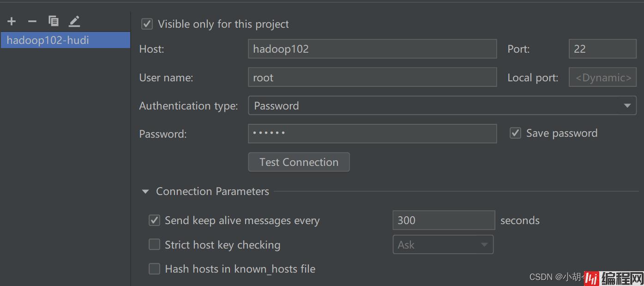
Task: Collapse the Connection Parameters section
Action: click(145, 191)
